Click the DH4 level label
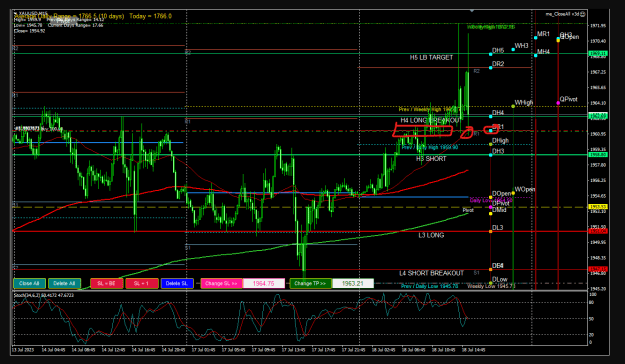The image size is (625, 364). 498,113
